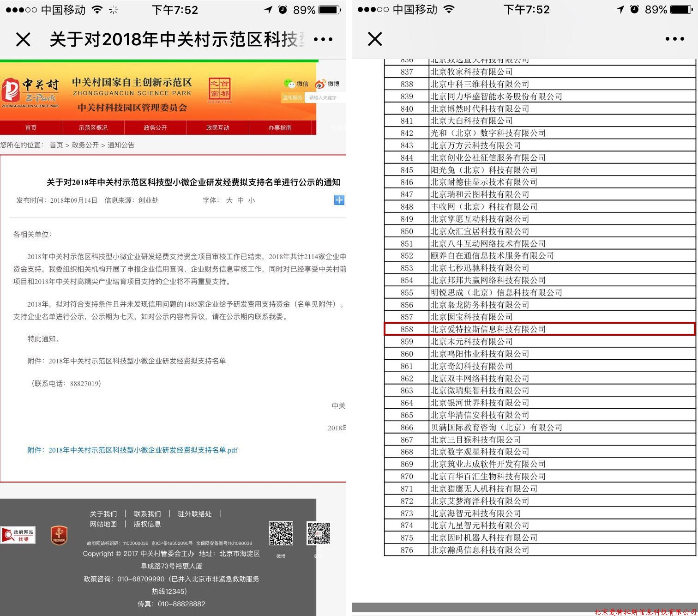The height and width of the screenshot is (616, 698).
Task: Click the 微博 Weibo icon in header
Action: 320,84
